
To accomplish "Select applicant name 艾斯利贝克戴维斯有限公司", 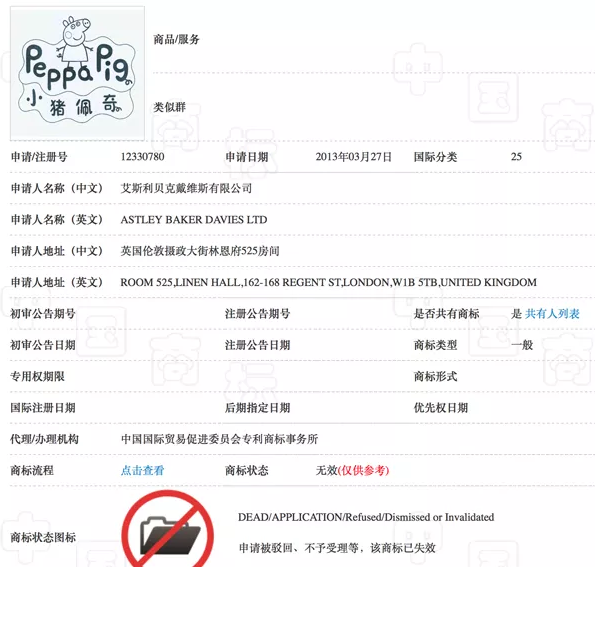I will (186, 188).
